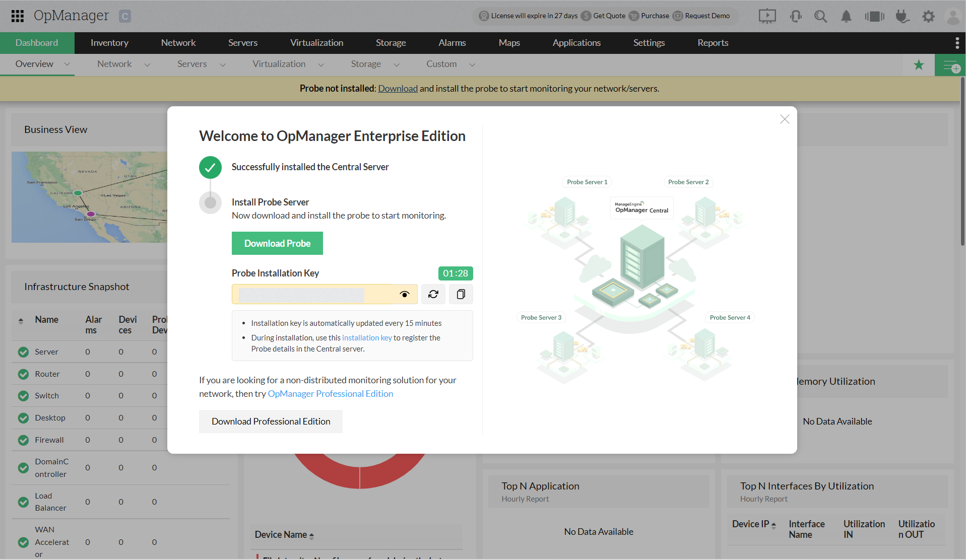The height and width of the screenshot is (560, 966).
Task: Expand the Storage sub-tab dropdown arrow
Action: point(397,64)
